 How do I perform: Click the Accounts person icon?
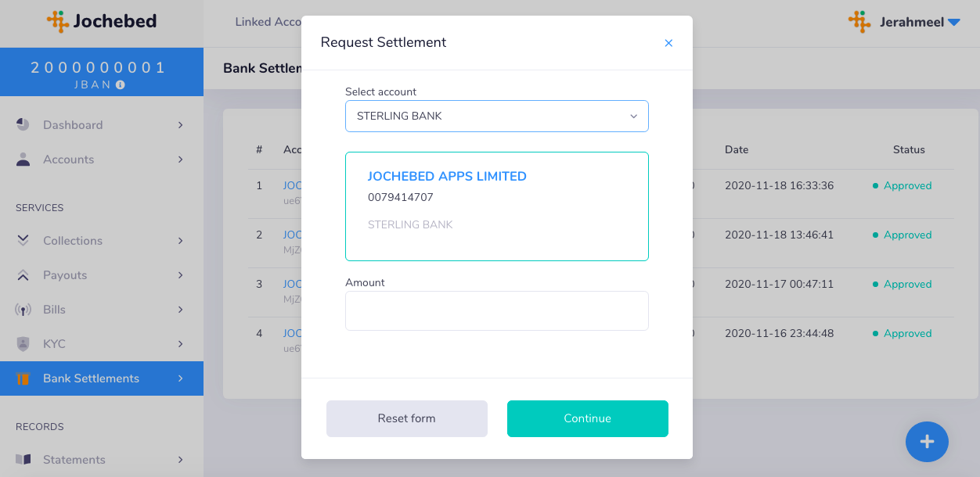23,160
